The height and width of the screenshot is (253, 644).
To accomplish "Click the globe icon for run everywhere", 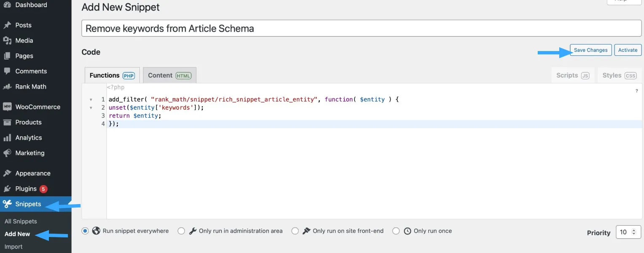I will pyautogui.click(x=96, y=231).
